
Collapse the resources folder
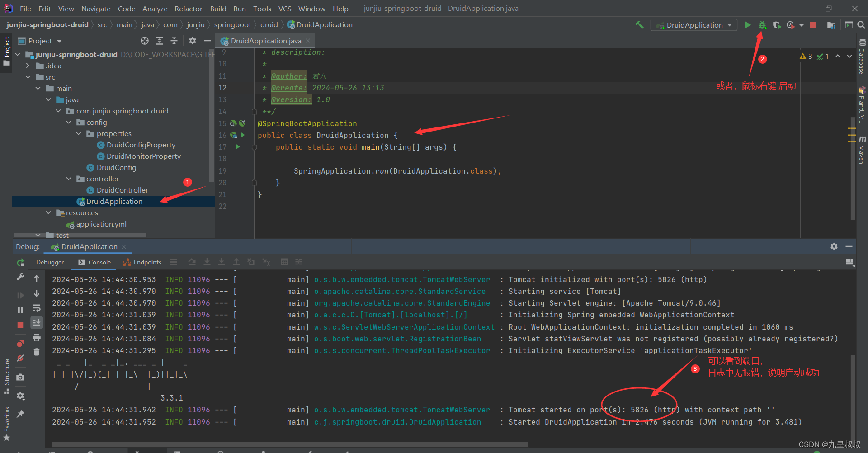click(x=48, y=212)
